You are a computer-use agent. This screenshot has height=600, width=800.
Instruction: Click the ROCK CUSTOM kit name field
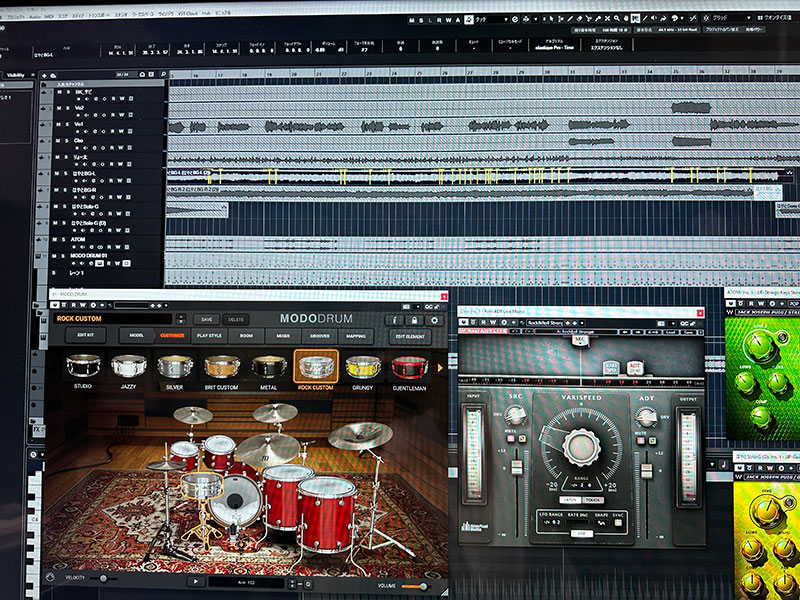click(x=112, y=318)
